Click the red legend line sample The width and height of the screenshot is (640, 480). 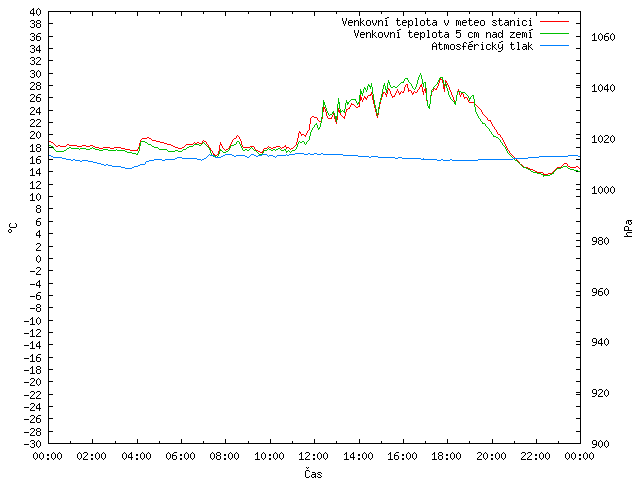pos(554,22)
